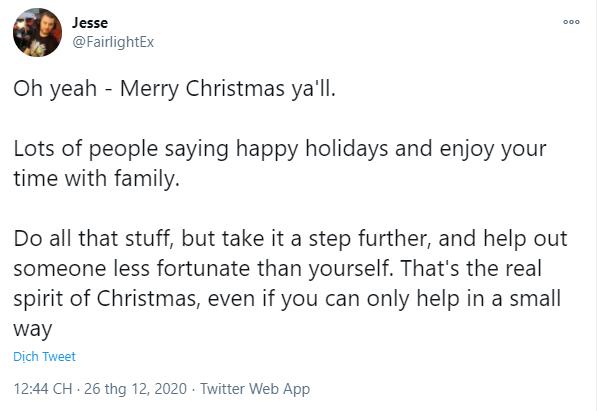Open Jesse's profile picture avatar
This screenshot has width=598, height=411.
(x=37, y=32)
